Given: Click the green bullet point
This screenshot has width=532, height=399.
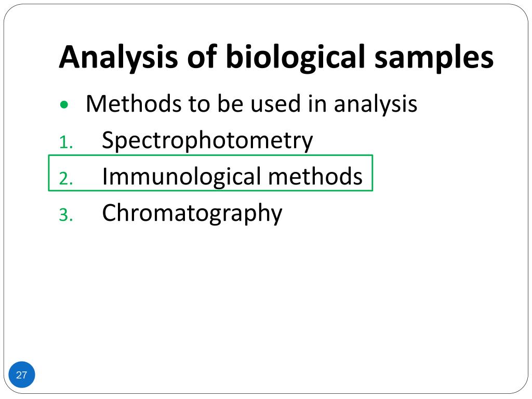Looking at the screenshot, I should click(x=64, y=104).
